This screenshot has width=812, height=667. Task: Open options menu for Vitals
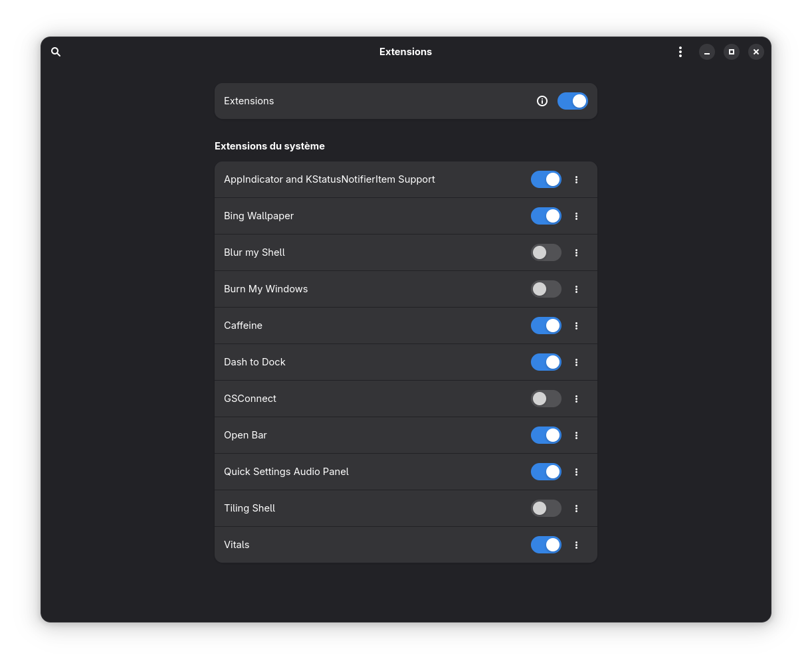coord(577,545)
